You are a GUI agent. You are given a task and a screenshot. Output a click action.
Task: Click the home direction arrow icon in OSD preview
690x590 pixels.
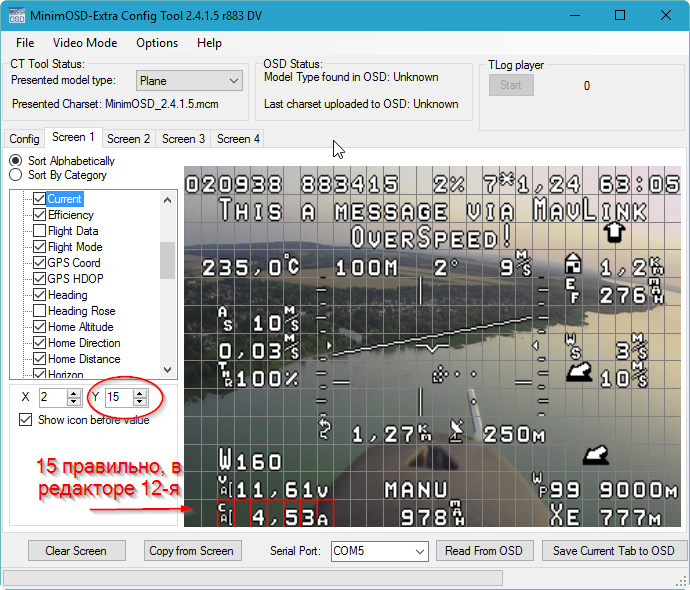coord(614,231)
